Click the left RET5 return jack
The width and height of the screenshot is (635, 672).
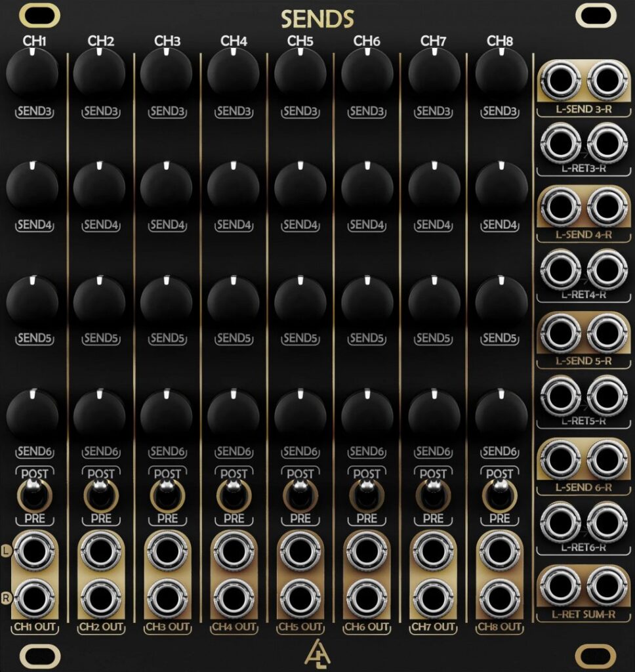[562, 395]
